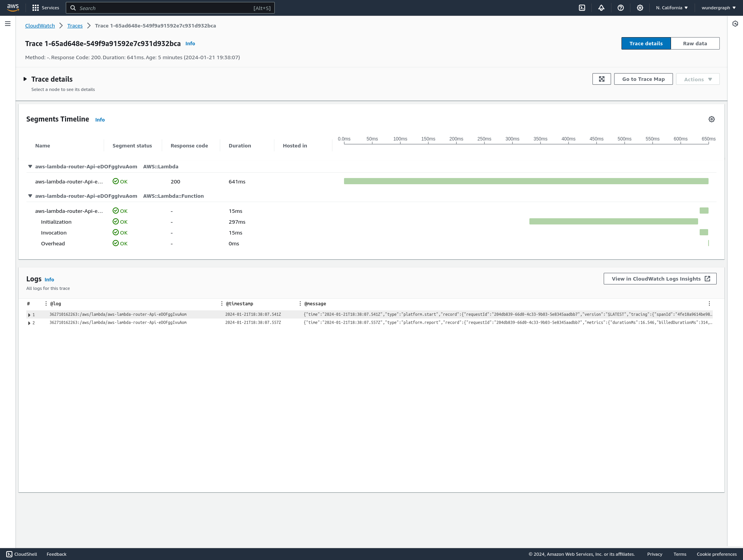Open the account settings gear icon
Viewport: 743px width, 560px height.
click(640, 8)
